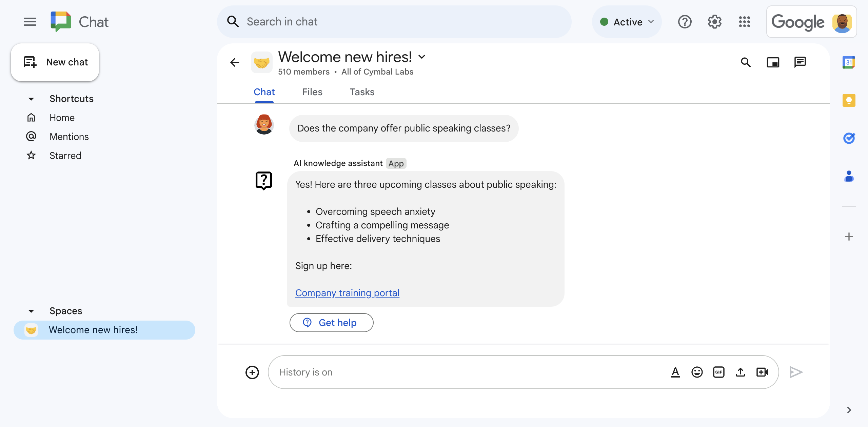Click the Get help button
Viewport: 868px width, 427px height.
coord(332,323)
